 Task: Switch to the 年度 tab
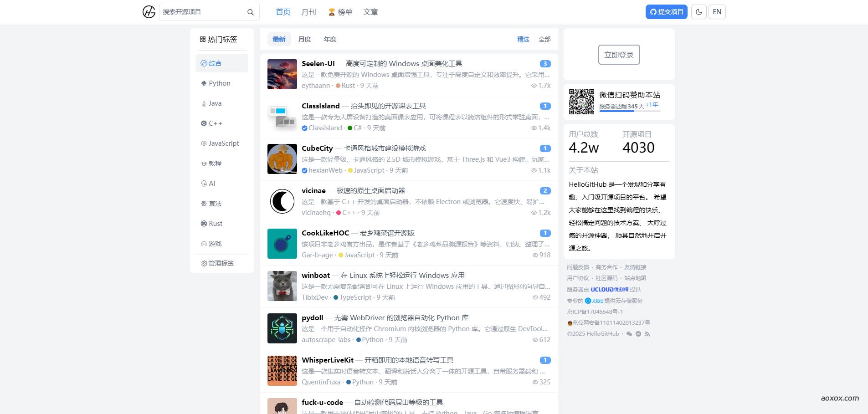coord(330,39)
